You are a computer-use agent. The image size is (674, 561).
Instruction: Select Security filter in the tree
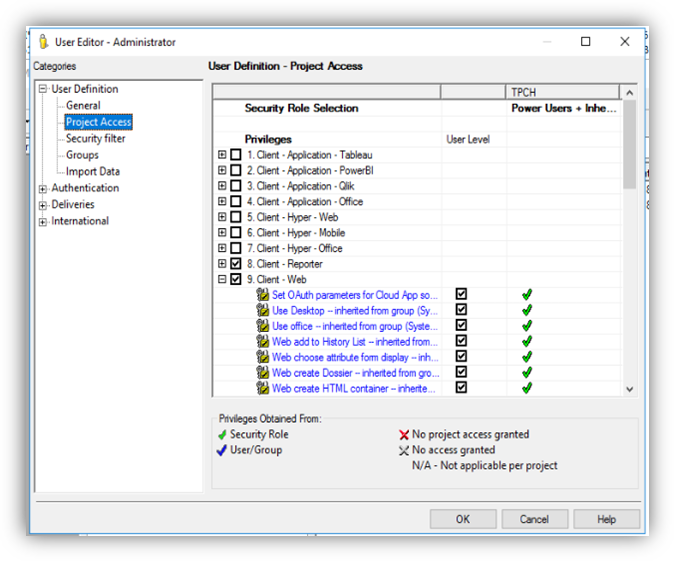(96, 139)
